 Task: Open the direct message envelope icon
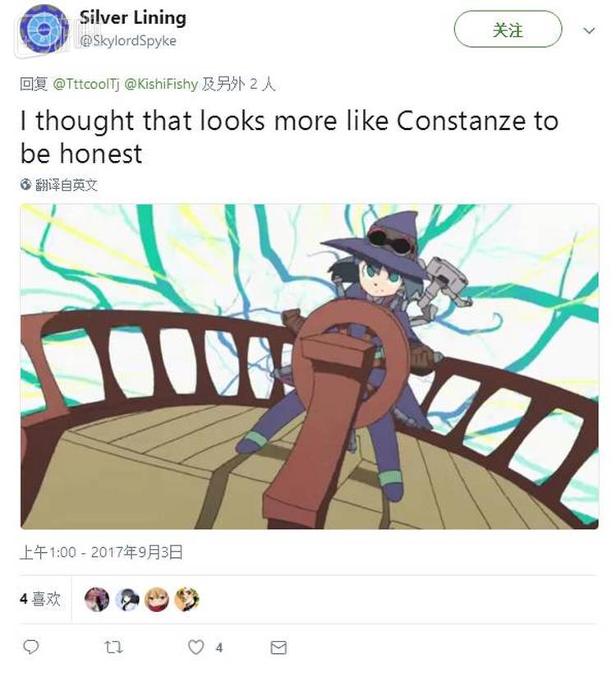coord(278,647)
